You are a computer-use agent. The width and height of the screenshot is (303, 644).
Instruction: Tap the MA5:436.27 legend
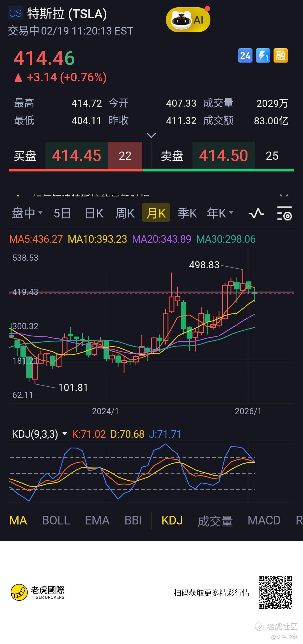(36, 239)
